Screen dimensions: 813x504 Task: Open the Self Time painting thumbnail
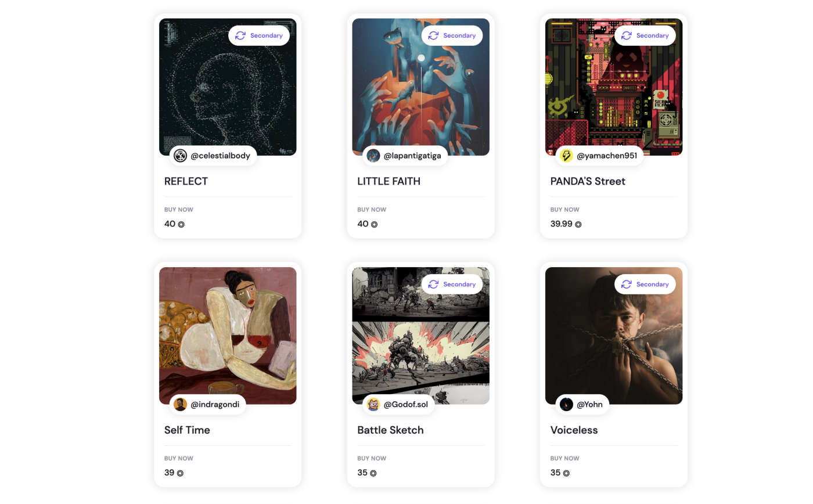(x=228, y=336)
